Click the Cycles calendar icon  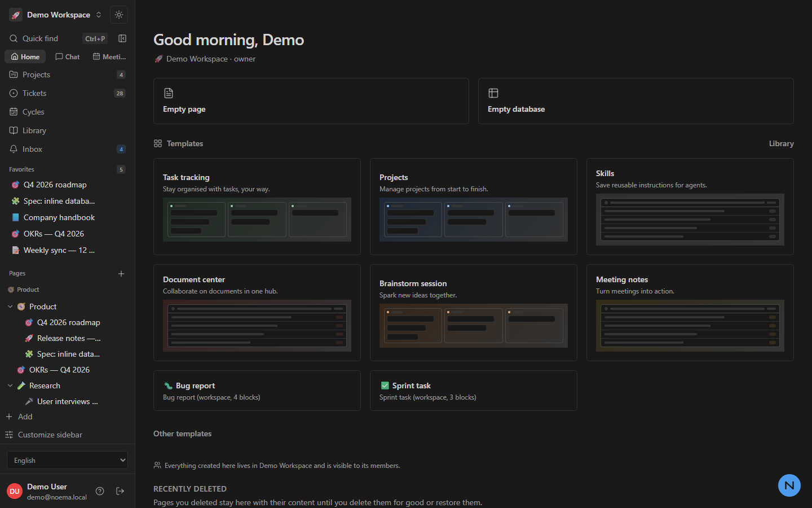pyautogui.click(x=14, y=112)
